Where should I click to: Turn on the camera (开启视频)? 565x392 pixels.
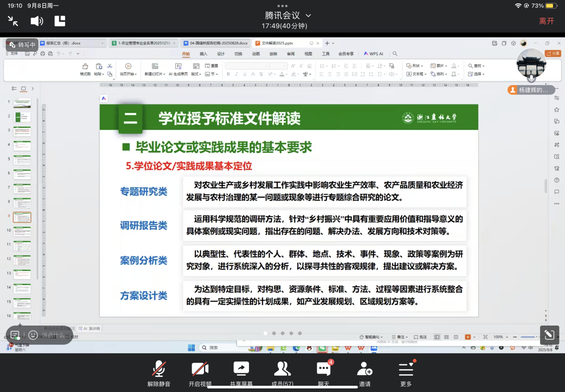pyautogui.click(x=200, y=370)
